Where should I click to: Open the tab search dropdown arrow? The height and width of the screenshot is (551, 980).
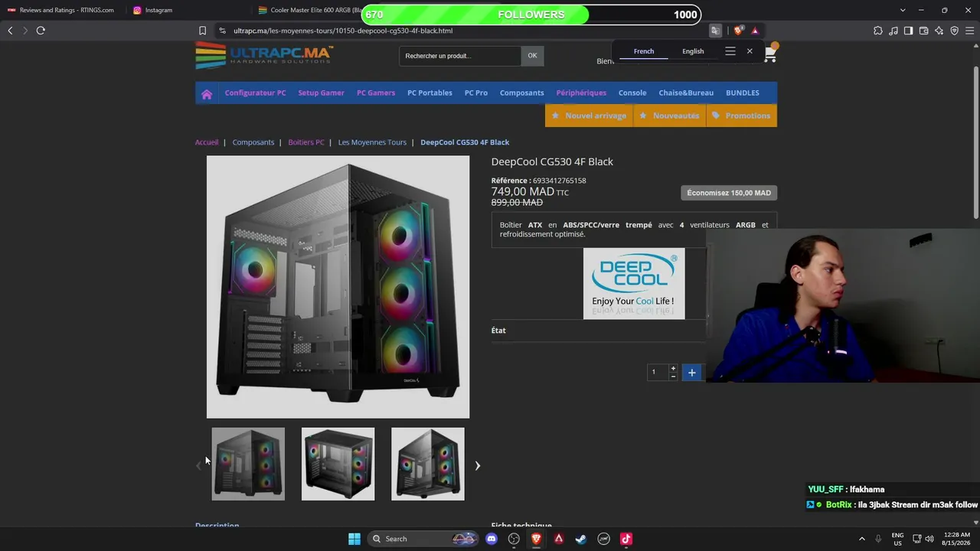[x=903, y=10]
